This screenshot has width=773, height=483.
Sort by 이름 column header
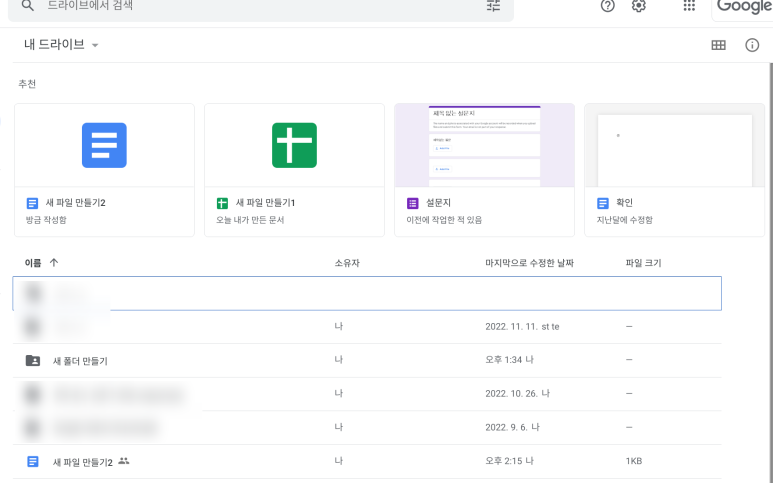click(33, 263)
